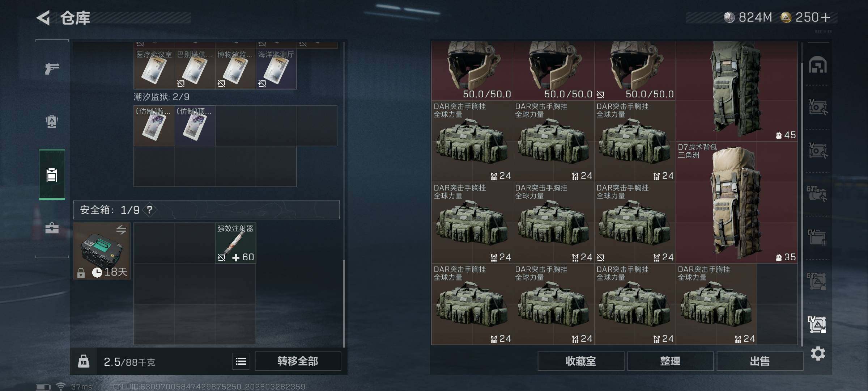This screenshot has height=391, width=868.
Task: Select the 医疗会议室 keycard
Action: (154, 69)
